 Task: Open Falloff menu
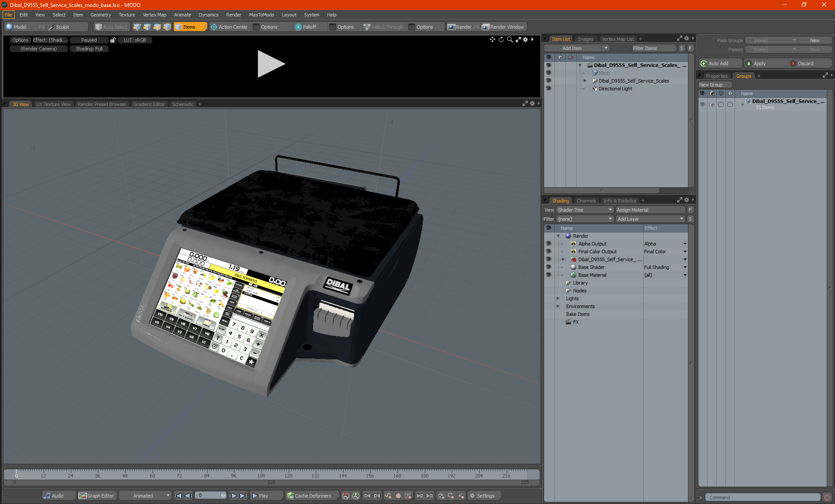point(306,27)
